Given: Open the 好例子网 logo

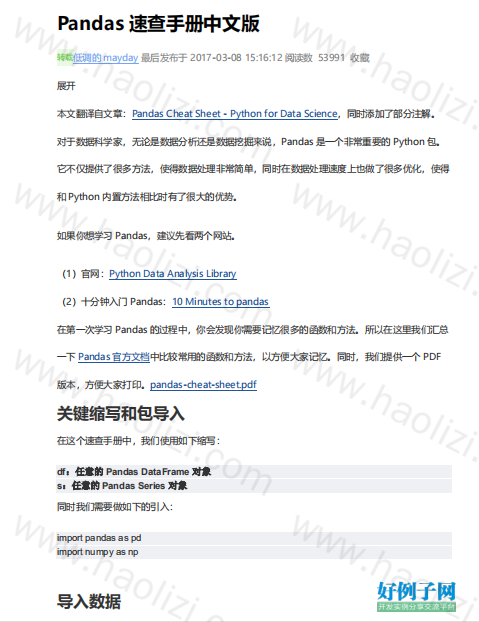Looking at the screenshot, I should pyautogui.click(x=416, y=591).
